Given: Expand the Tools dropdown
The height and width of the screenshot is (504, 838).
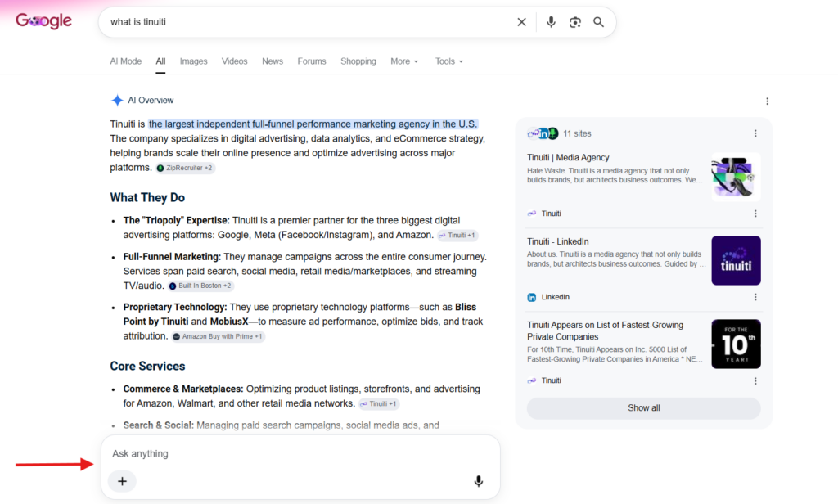Looking at the screenshot, I should [449, 61].
